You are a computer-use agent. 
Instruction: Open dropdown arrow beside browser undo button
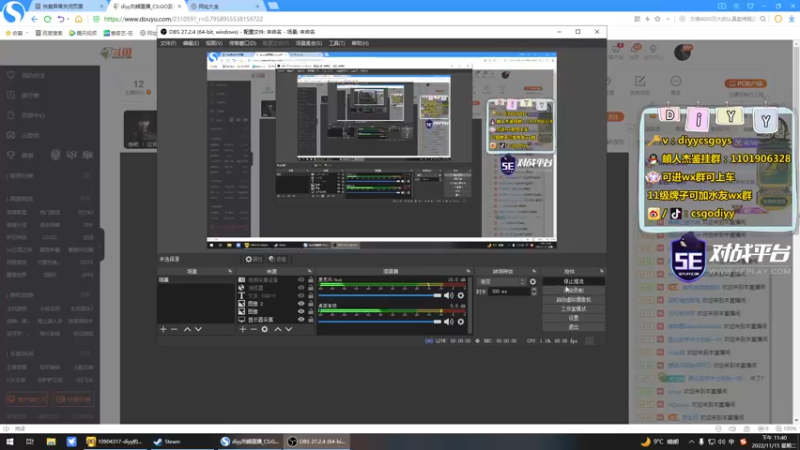tap(68, 19)
